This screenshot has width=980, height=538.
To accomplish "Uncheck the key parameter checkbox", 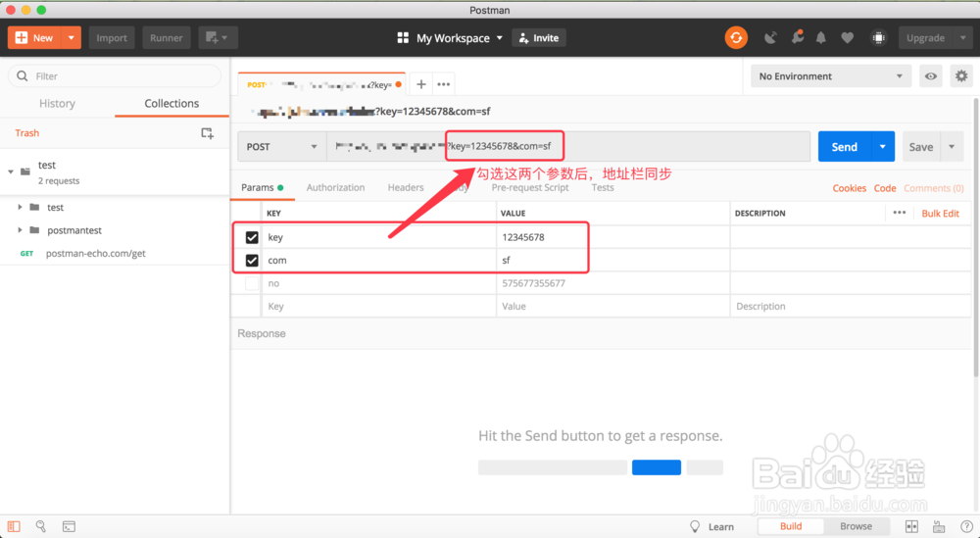I will pos(252,237).
